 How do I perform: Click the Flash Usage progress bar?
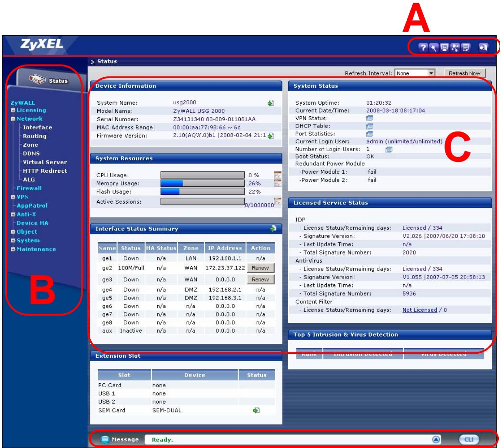click(x=202, y=191)
